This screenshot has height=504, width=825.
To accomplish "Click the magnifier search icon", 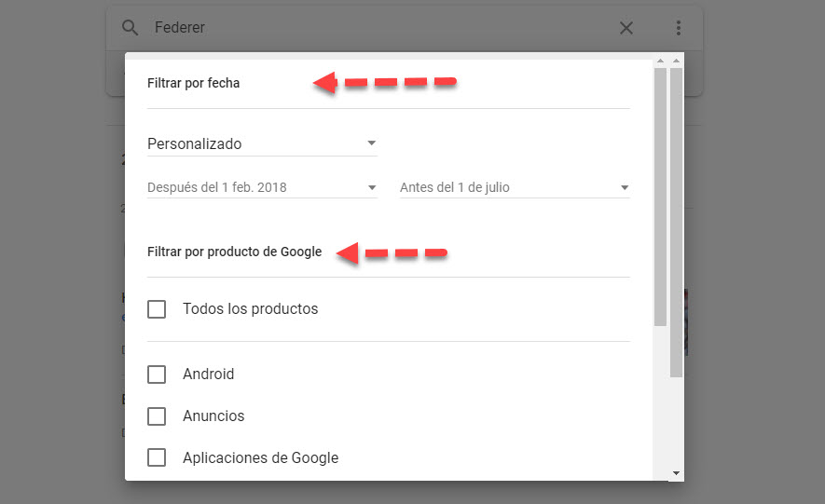I will (130, 28).
